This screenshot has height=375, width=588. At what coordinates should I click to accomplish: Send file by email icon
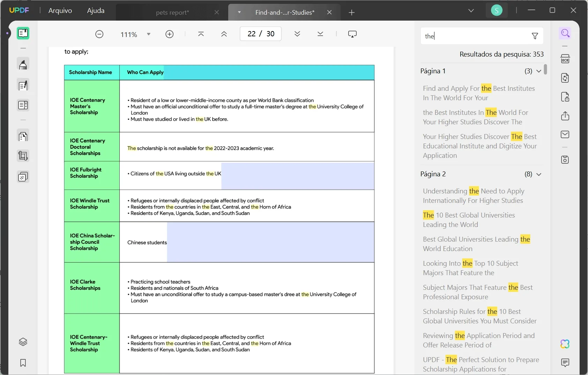tap(565, 134)
